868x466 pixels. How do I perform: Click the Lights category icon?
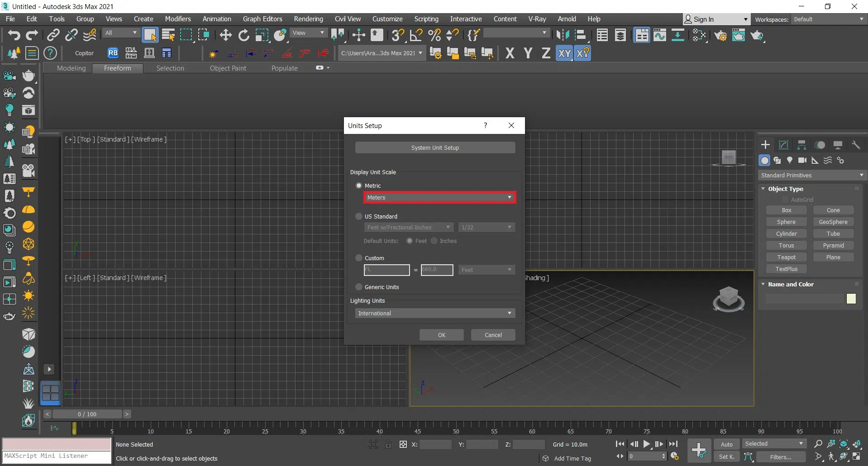pos(790,160)
